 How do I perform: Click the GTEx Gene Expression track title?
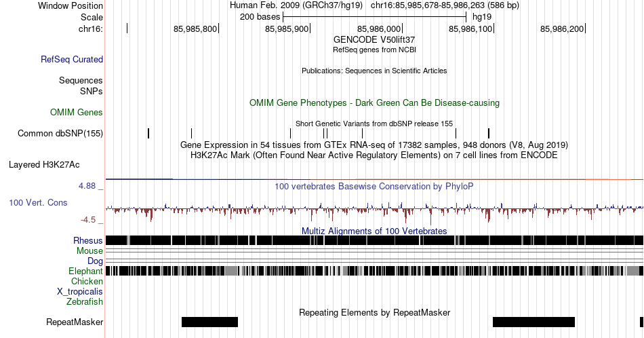374,145
